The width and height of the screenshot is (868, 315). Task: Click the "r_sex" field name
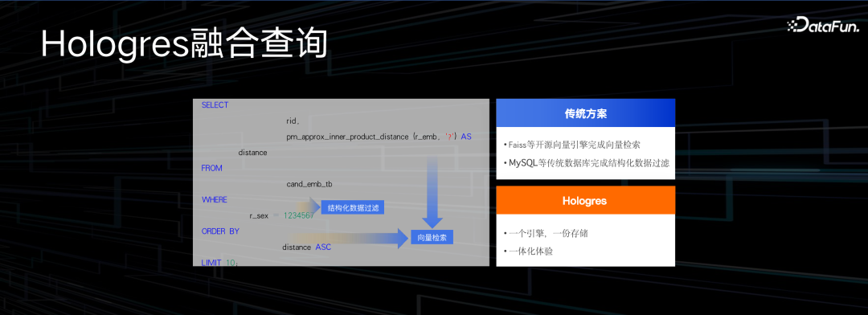pos(259,215)
